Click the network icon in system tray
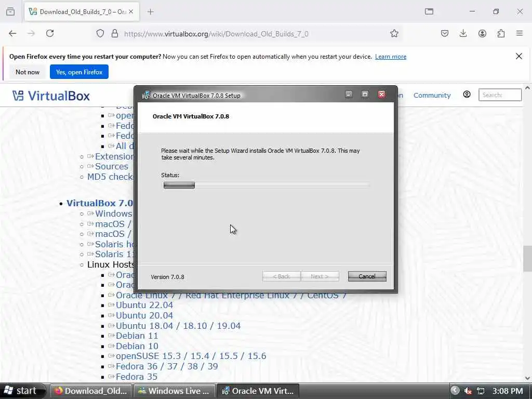 pos(481,391)
